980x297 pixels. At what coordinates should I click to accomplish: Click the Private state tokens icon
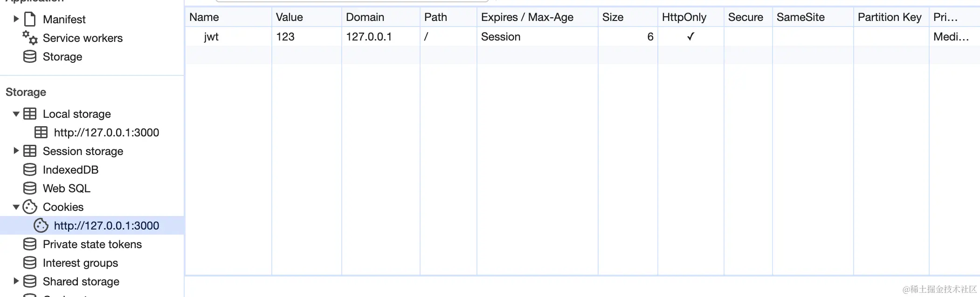tap(30, 244)
